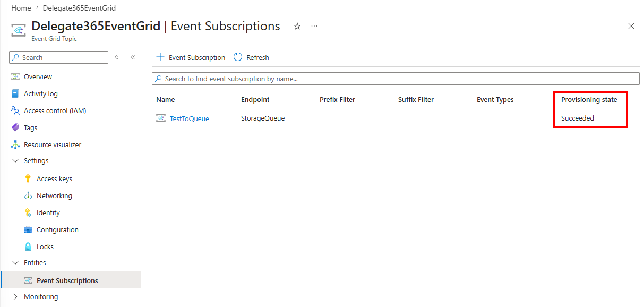Click the Event Types column header
The height and width of the screenshot is (307, 644).
tap(495, 100)
